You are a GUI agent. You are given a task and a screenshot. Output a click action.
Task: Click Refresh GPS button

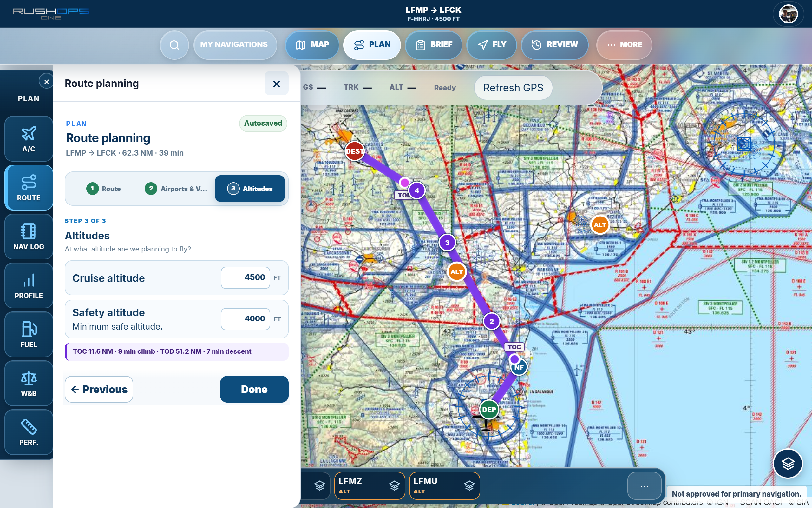point(513,88)
